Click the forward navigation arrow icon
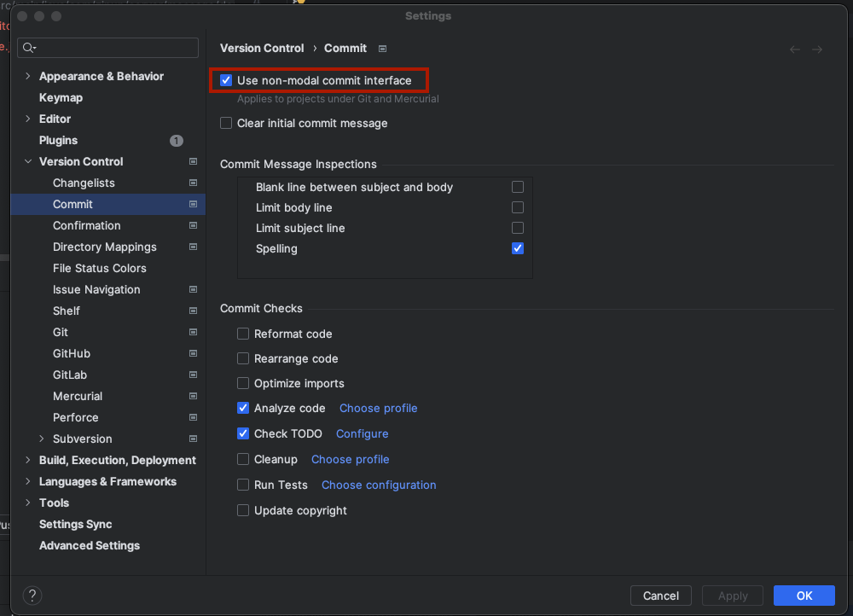The width and height of the screenshot is (853, 616). coord(817,49)
